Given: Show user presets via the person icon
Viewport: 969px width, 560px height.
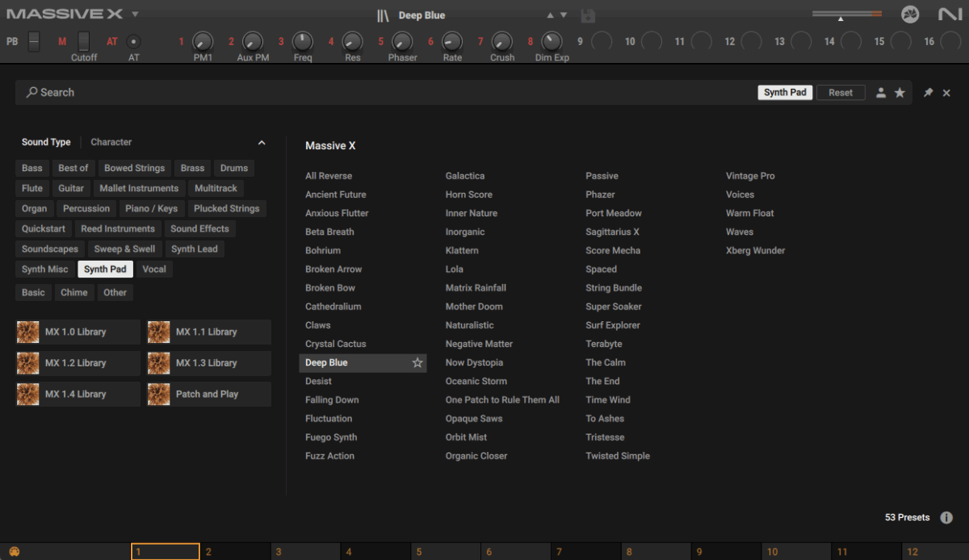Looking at the screenshot, I should (881, 93).
